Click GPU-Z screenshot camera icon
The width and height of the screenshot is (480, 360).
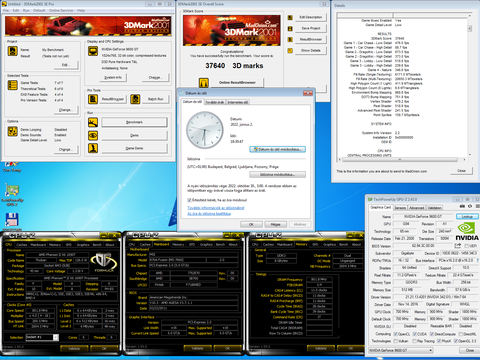pos(462,206)
